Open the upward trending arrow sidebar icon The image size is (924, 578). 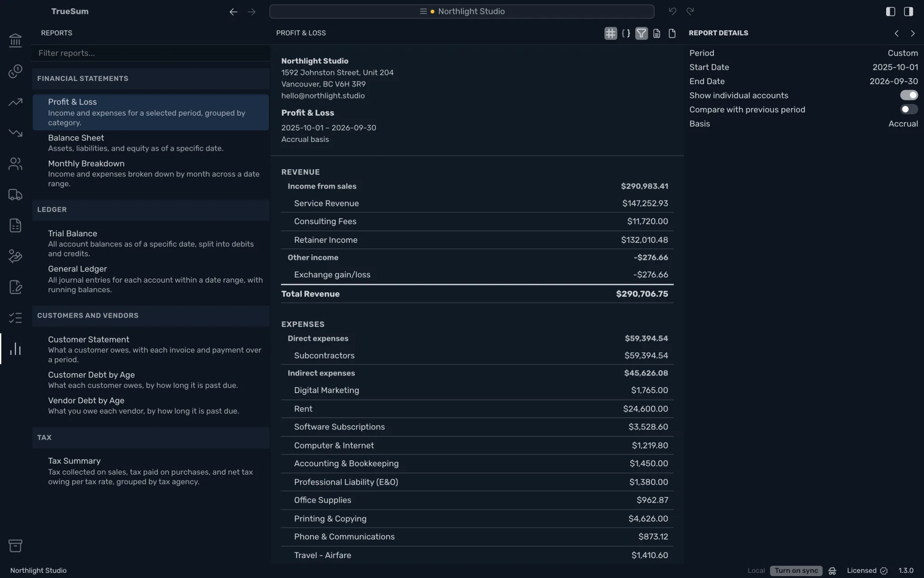(15, 102)
